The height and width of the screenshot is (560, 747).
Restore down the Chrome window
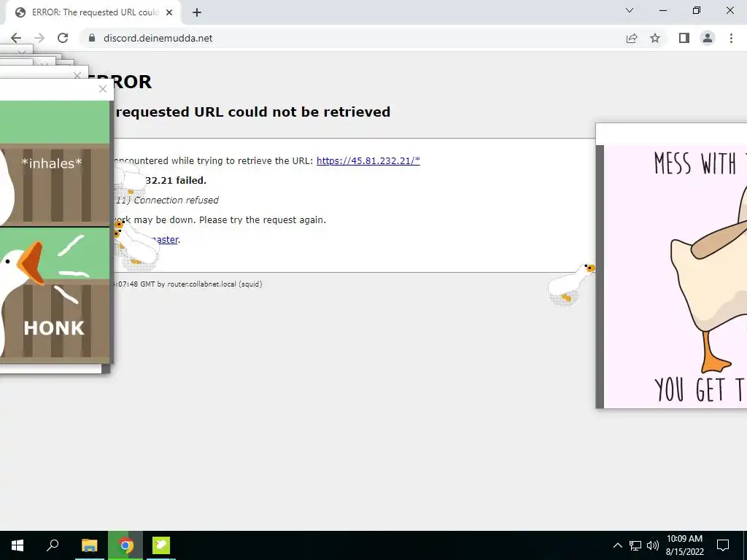[x=697, y=10]
